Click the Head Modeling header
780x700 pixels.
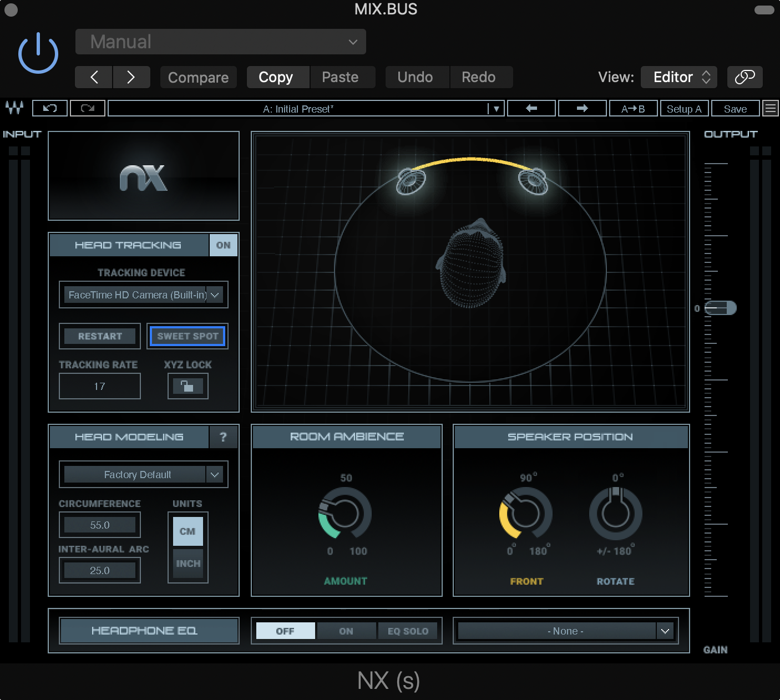click(x=129, y=437)
